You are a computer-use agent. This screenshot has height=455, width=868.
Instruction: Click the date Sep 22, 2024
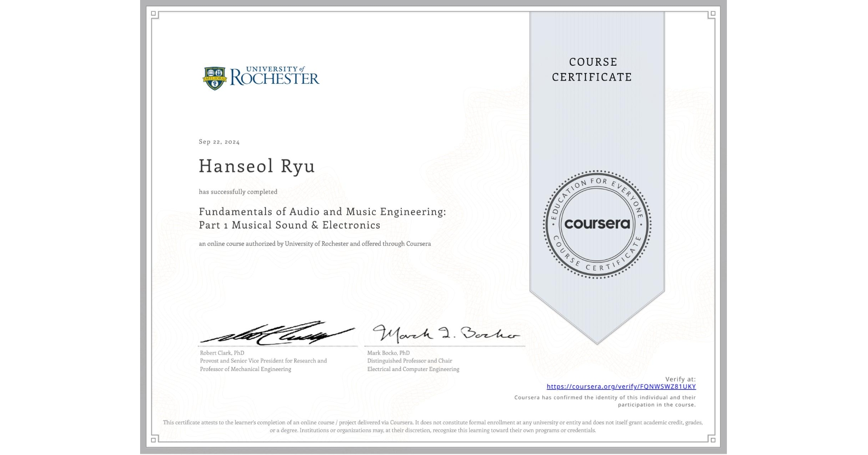pyautogui.click(x=219, y=142)
